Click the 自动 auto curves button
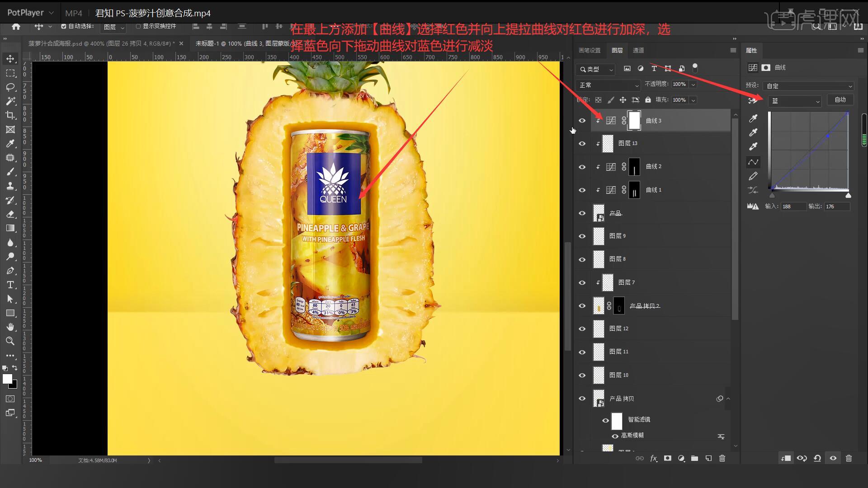Screen dimensions: 868x488 pos(840,100)
